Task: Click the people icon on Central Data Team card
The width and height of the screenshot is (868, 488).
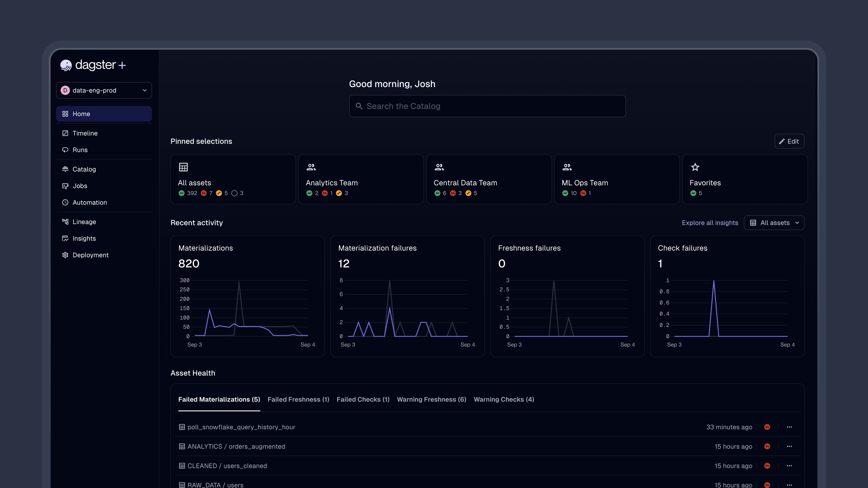Action: tap(439, 167)
